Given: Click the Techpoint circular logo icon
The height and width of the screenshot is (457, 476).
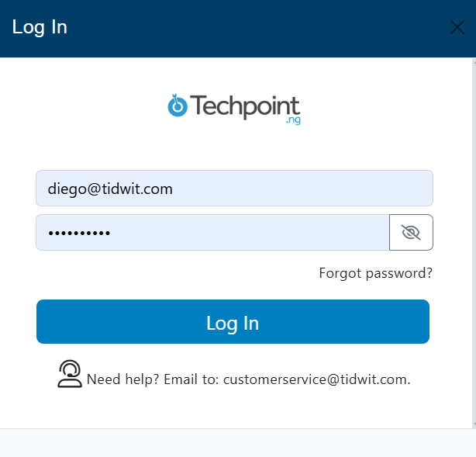Looking at the screenshot, I should pyautogui.click(x=178, y=106).
